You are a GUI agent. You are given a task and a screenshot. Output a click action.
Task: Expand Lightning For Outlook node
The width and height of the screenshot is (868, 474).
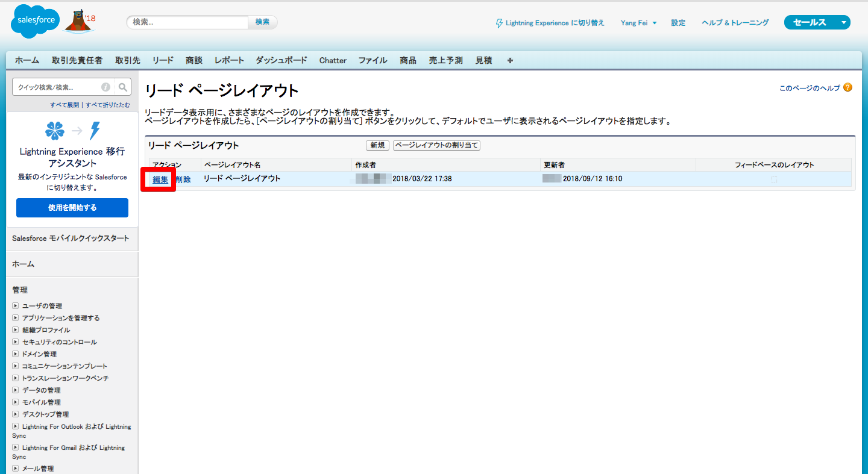(x=16, y=426)
